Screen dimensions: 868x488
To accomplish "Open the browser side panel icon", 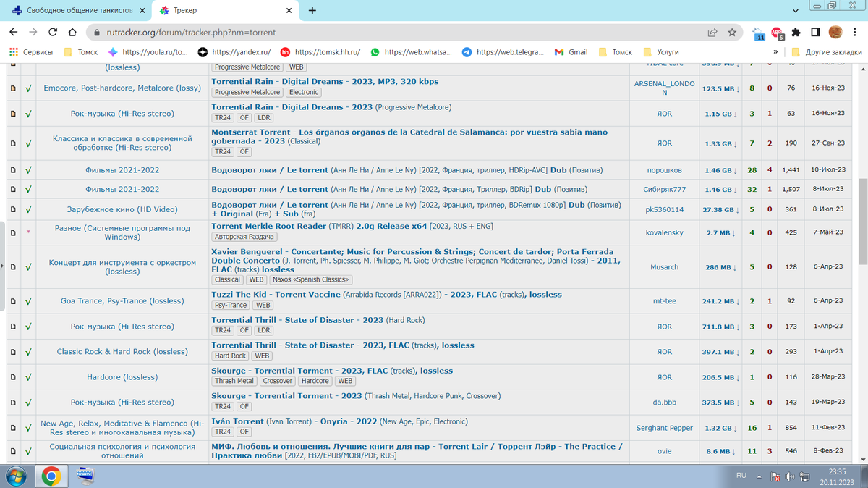I will pos(815,33).
